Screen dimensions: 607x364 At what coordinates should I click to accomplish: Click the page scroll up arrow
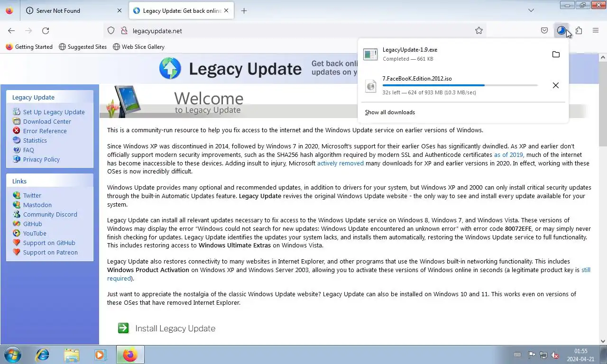pyautogui.click(x=603, y=57)
